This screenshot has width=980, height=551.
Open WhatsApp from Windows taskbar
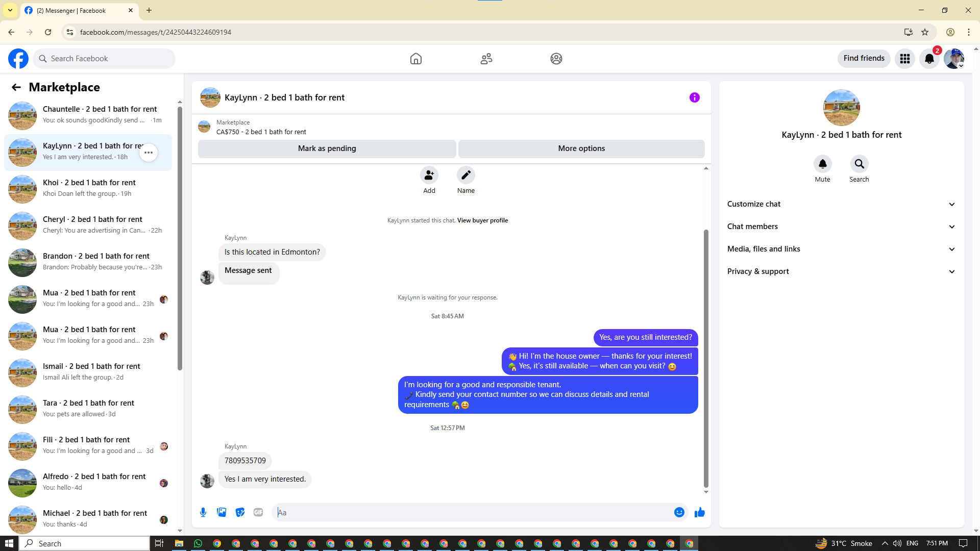point(198,543)
